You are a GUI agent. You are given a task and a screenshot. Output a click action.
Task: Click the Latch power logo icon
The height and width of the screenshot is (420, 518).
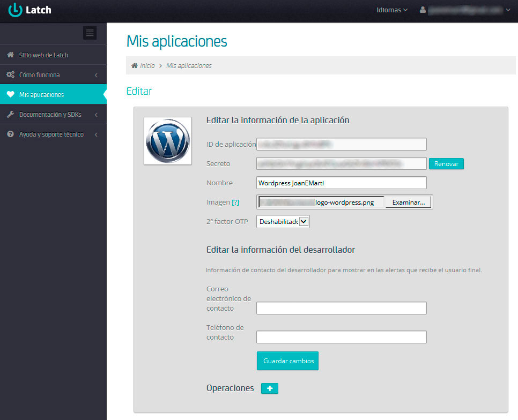(x=15, y=10)
